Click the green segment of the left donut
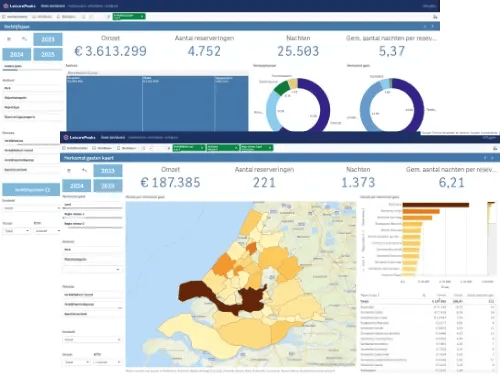The width and height of the screenshot is (500, 375). 282,88
